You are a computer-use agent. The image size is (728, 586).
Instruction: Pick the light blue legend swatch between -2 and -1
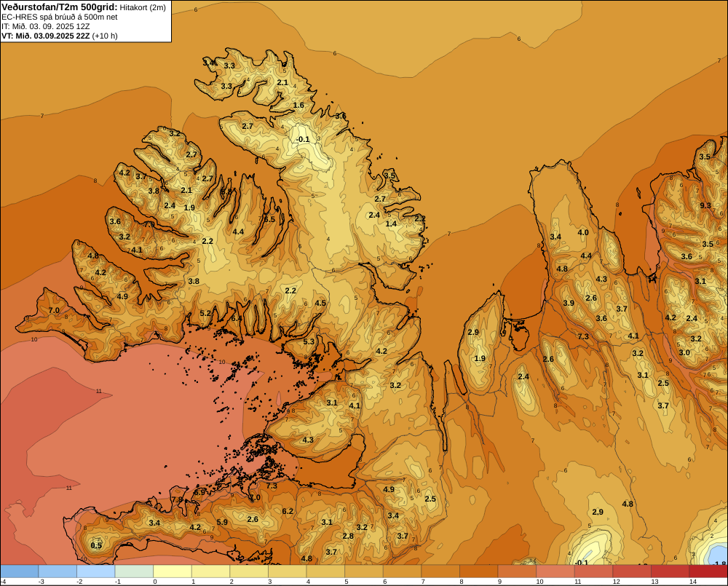(x=95, y=571)
